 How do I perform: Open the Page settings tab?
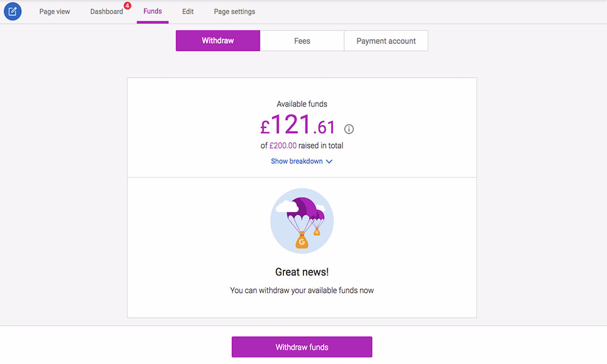tap(234, 12)
